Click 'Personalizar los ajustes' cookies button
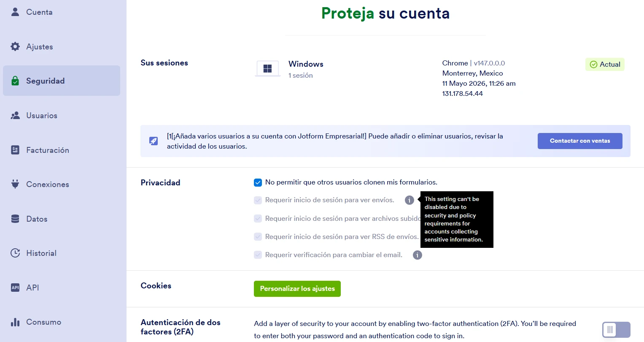This screenshot has height=342, width=644. [x=297, y=289]
